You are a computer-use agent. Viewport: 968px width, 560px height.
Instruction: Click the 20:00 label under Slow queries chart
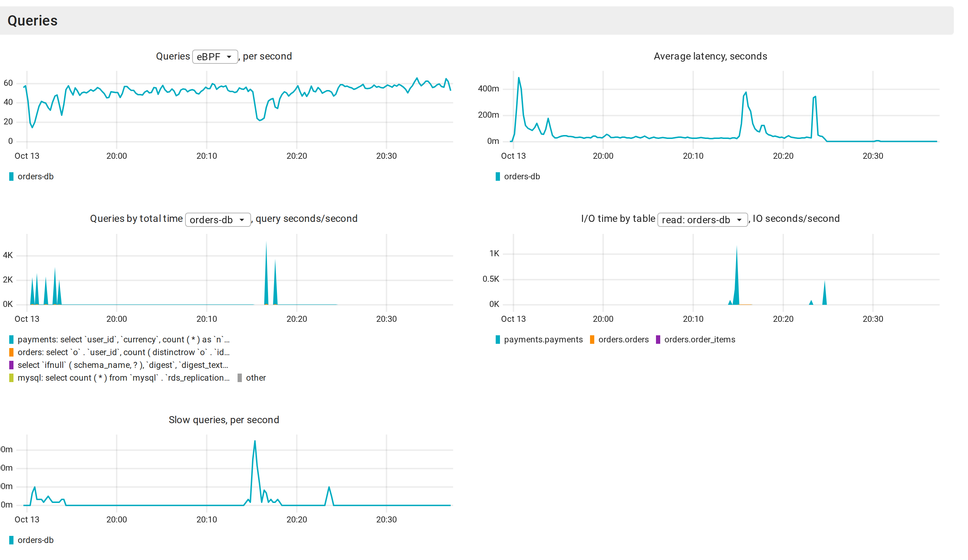click(x=116, y=520)
